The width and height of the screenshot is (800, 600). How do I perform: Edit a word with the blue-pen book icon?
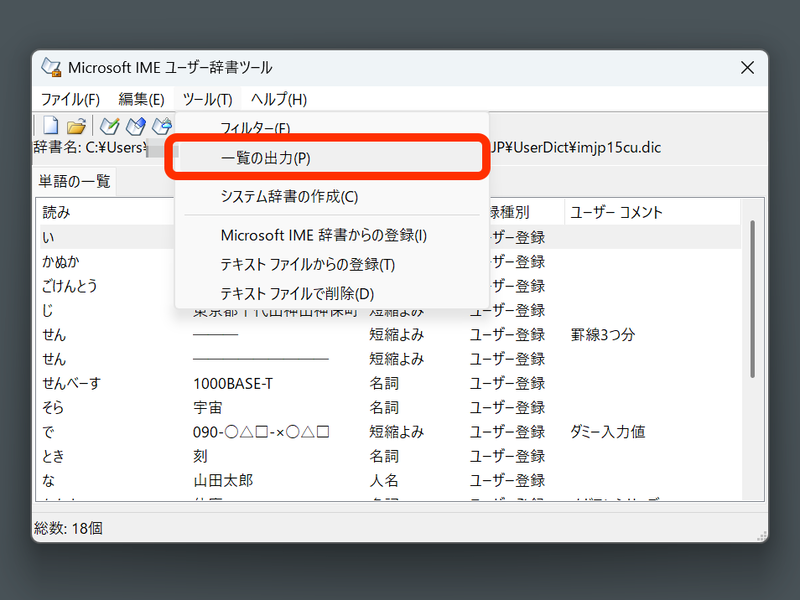click(137, 125)
